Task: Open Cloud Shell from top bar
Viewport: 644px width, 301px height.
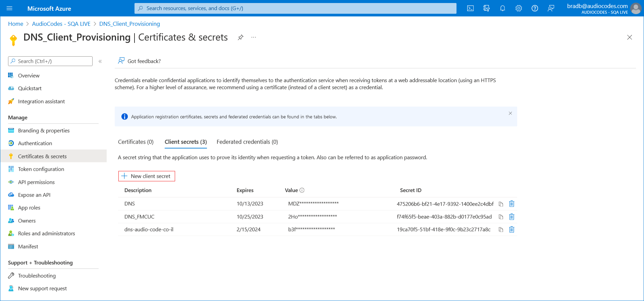Action: [470, 8]
